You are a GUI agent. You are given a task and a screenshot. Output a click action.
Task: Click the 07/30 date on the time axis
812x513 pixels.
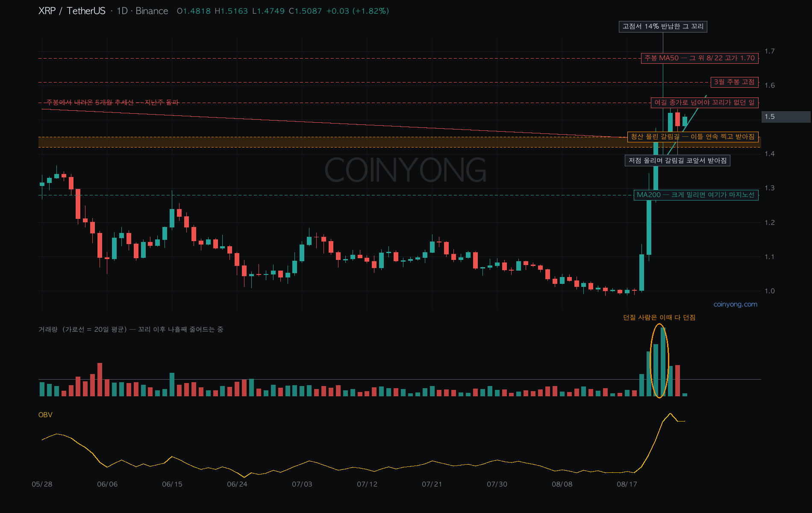(x=497, y=484)
